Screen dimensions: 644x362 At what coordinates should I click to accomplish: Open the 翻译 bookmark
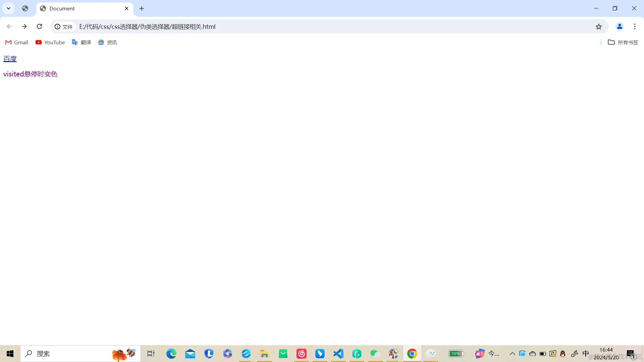tap(82, 42)
